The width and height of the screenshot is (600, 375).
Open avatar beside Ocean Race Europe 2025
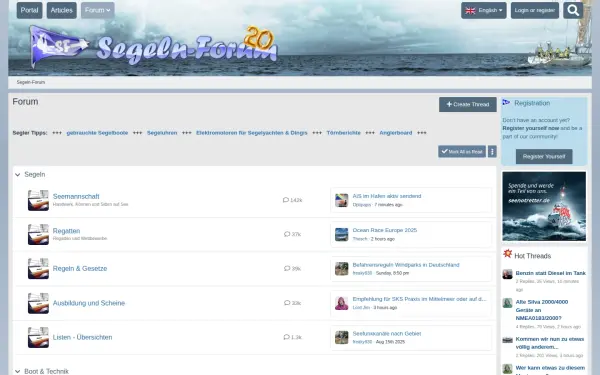(342, 234)
